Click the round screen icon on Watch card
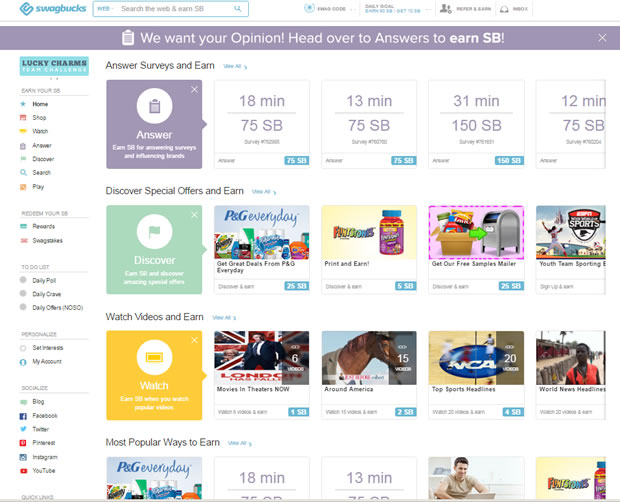The height and width of the screenshot is (502, 620). pos(154,357)
